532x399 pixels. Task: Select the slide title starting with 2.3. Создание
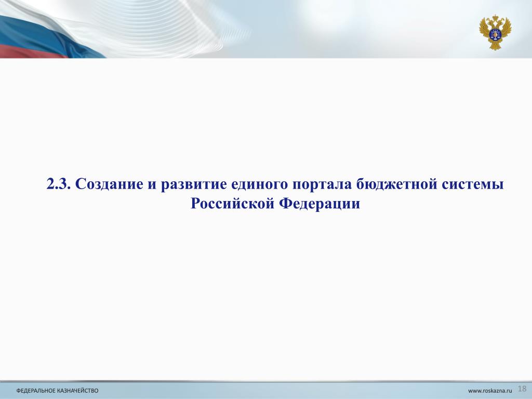[275, 194]
